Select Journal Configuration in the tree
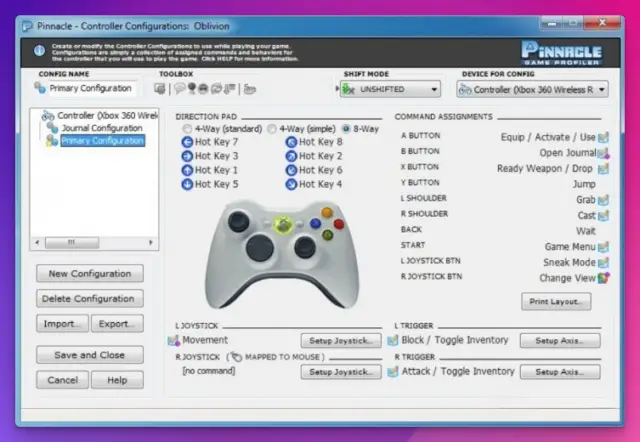 95,128
